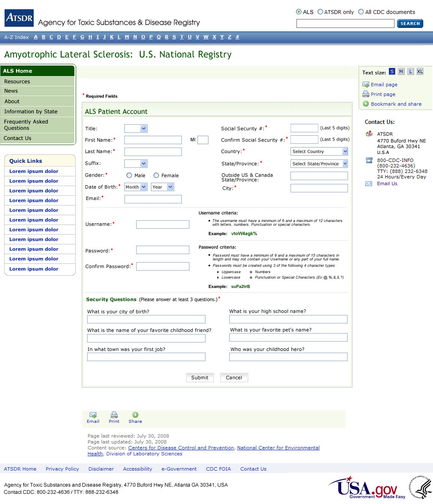Click the bottom Share icon
Viewport: 433px width, 504px height.
click(135, 415)
